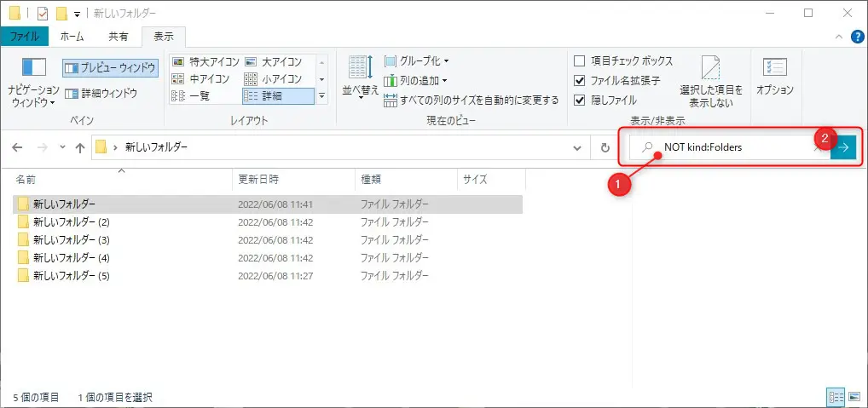868x408 pixels.
Task: Click the address bar path 新しいフォルダー
Action: tap(157, 147)
